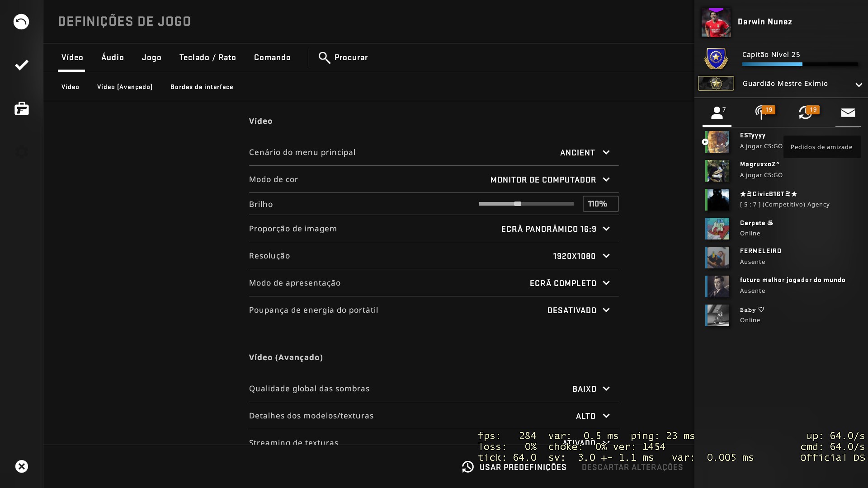
Task: Switch to the Áudio tab
Action: 113,58
